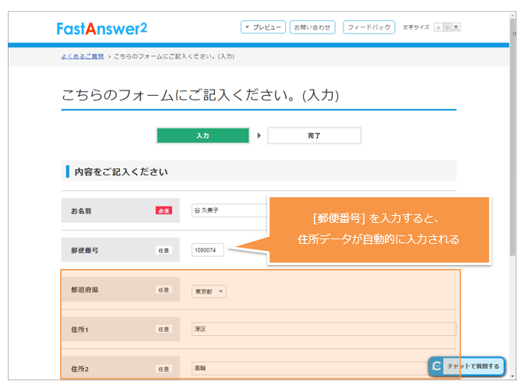
Task: Click the 住所2 input field
Action: (x=308, y=368)
